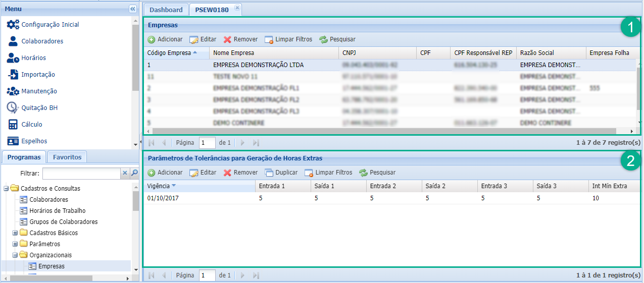This screenshot has width=644, height=283.
Task: Click the Filtrar text input field
Action: click(81, 174)
